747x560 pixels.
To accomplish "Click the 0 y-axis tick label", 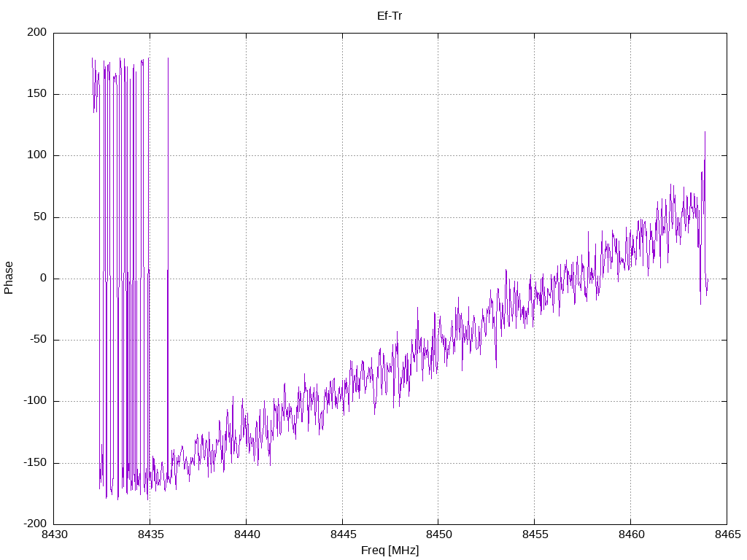I will [43, 279].
